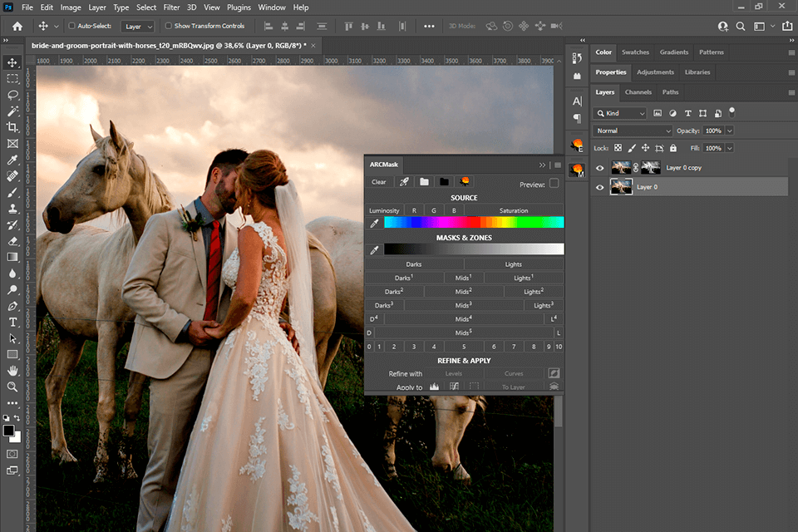Image resolution: width=798 pixels, height=532 pixels.
Task: Hide the Layer 0 copy layer
Action: click(600, 168)
